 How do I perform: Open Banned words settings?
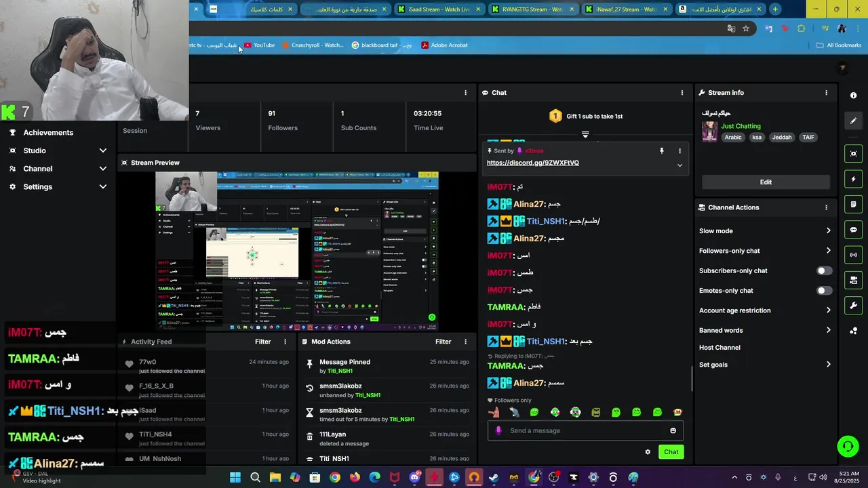tap(765, 331)
